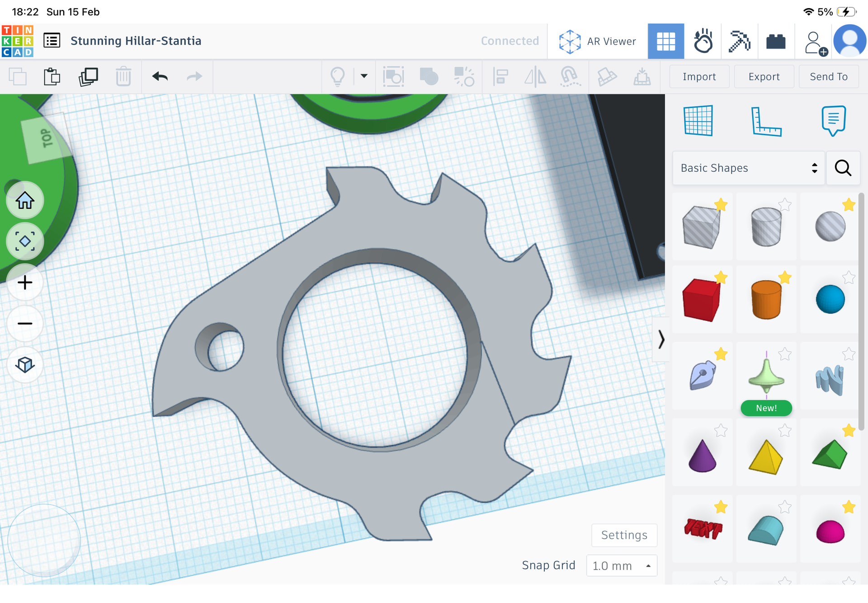Click the undo arrow in toolbar

click(x=160, y=77)
